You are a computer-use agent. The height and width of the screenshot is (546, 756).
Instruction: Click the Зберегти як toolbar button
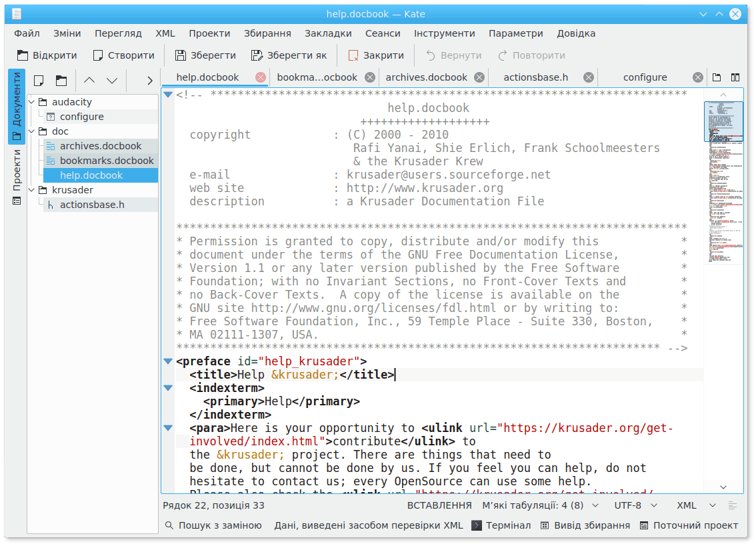tap(289, 55)
